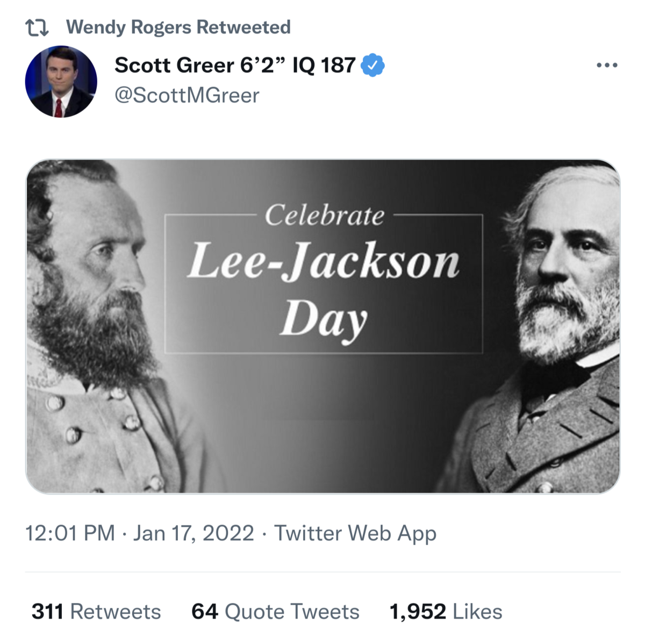
Task: Click the retweet arrows icon
Action: [x=37, y=27]
